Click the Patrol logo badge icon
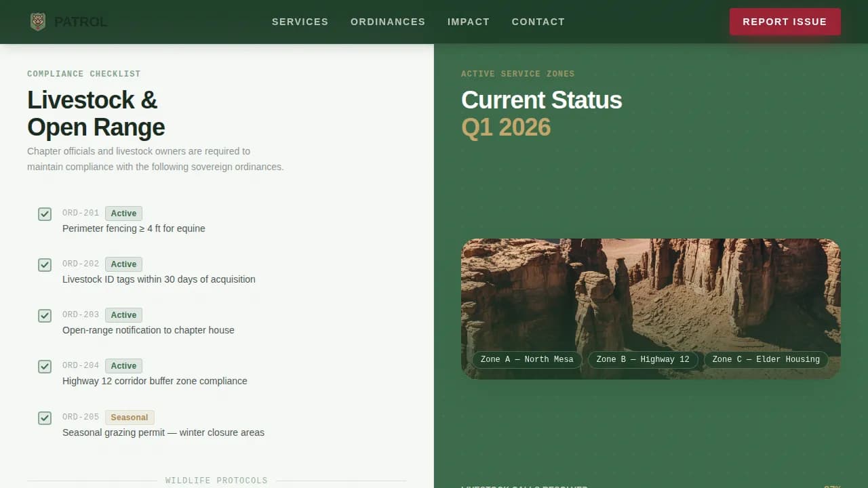 [x=38, y=22]
